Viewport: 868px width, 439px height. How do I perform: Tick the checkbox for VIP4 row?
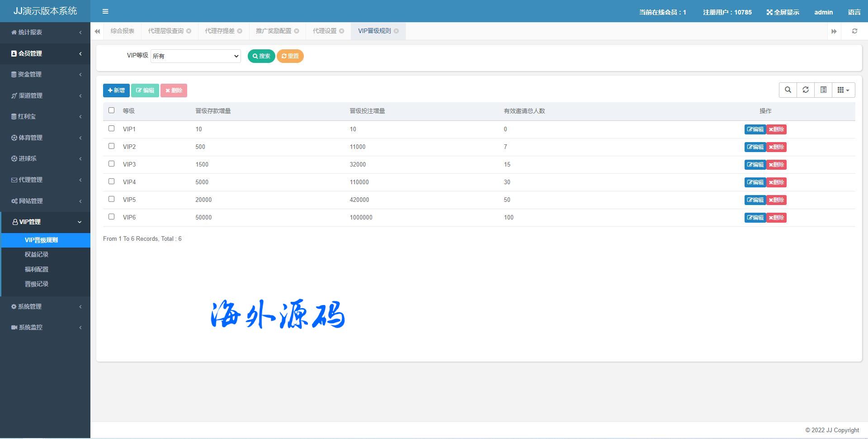pyautogui.click(x=112, y=181)
